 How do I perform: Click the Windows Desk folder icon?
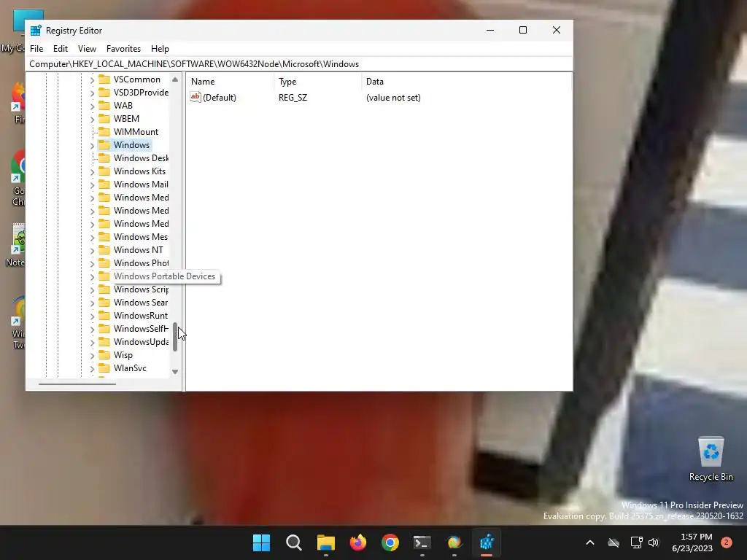pos(104,158)
